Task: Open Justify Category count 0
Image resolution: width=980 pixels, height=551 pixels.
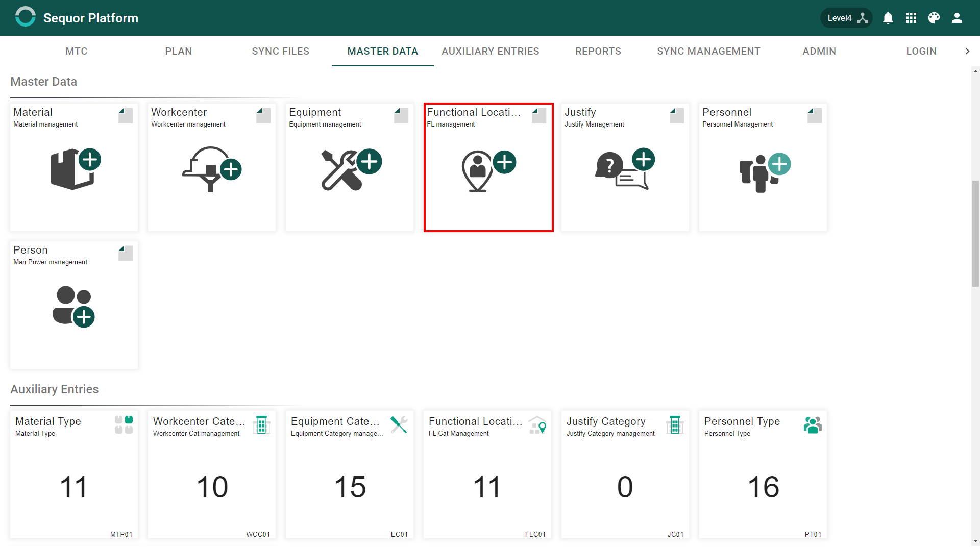Action: point(625,487)
